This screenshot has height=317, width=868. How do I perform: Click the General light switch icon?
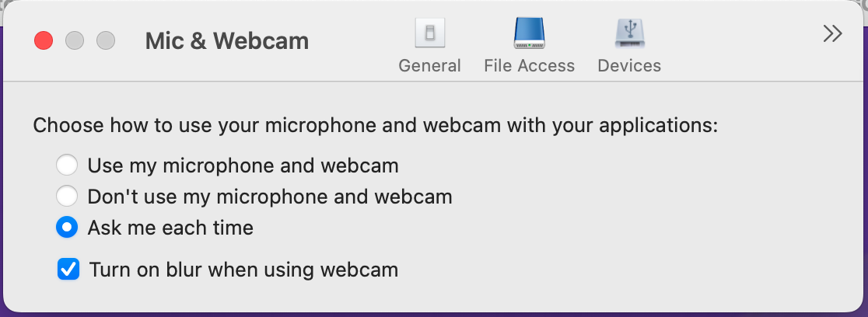click(429, 33)
